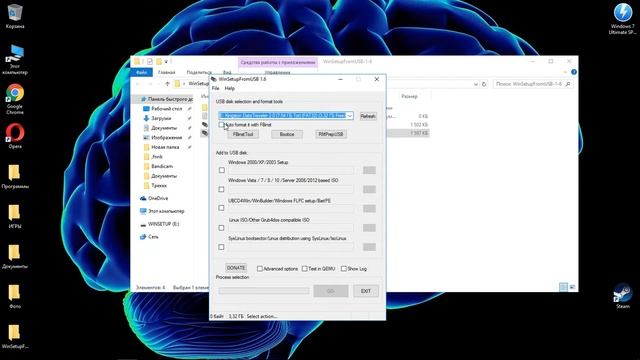Open the Этот компьютер desktop icon
The image size is (640, 360).
point(15,60)
